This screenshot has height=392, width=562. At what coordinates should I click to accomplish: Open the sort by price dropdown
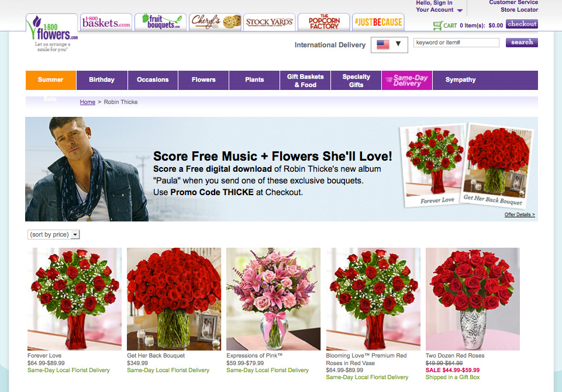[53, 234]
